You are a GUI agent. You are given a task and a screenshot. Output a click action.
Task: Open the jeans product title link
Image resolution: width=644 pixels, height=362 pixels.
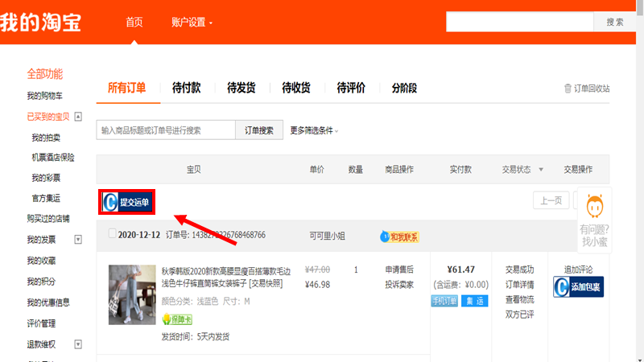pos(226,277)
